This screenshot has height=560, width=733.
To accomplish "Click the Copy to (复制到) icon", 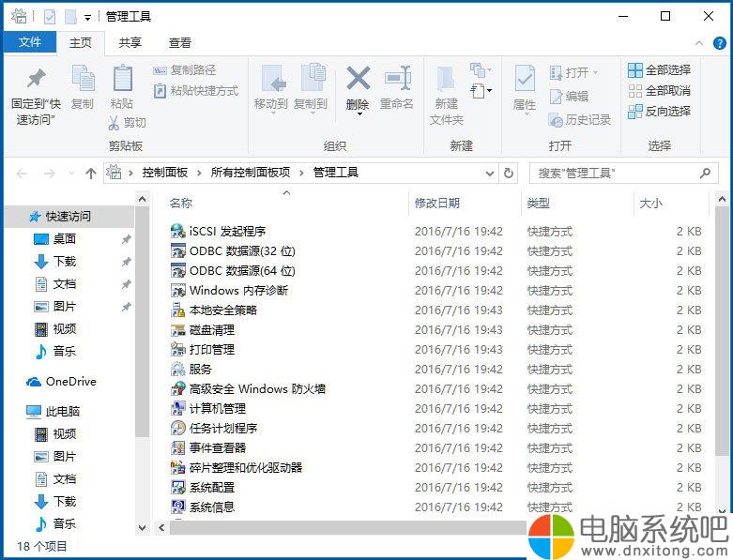I will 313,78.
